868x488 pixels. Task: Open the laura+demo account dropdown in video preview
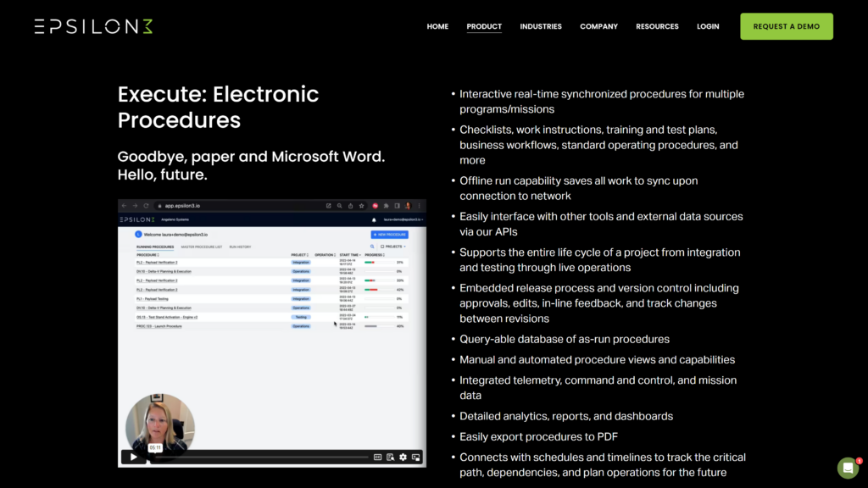(403, 219)
